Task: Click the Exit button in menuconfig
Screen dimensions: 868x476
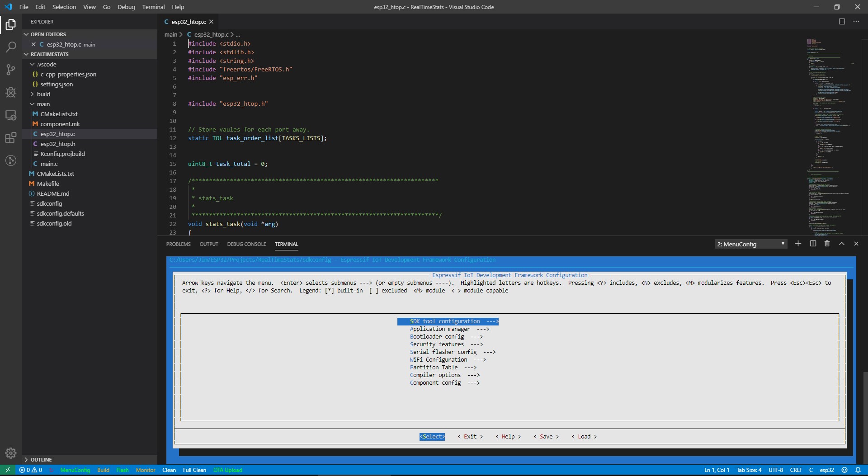Action: 470,437
